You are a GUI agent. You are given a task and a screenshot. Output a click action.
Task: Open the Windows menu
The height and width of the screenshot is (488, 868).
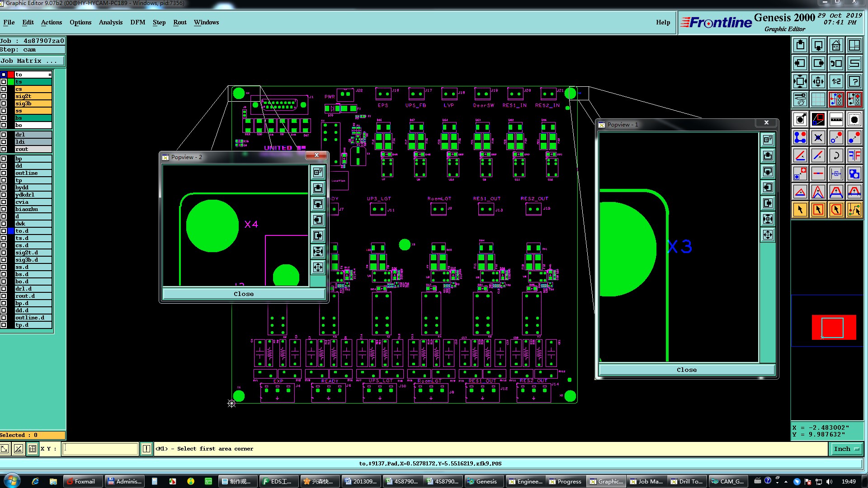click(x=207, y=22)
